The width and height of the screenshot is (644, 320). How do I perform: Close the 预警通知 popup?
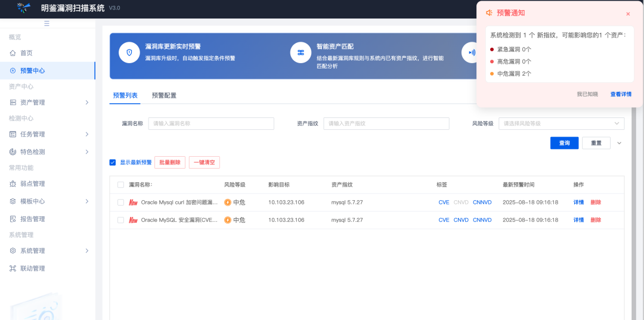tap(628, 14)
